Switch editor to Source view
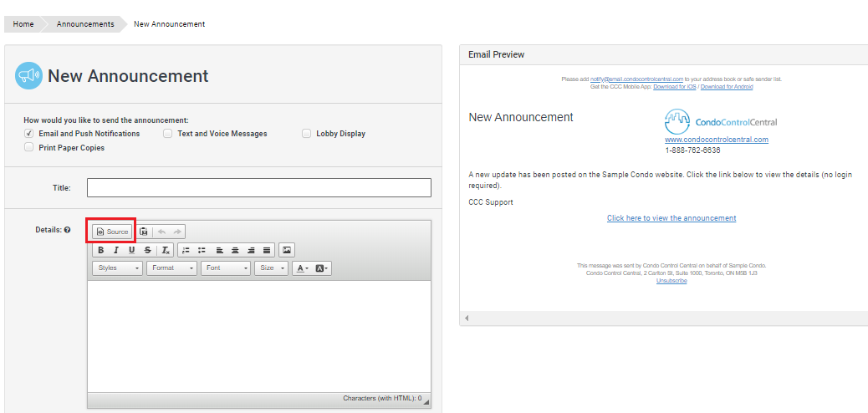This screenshot has width=868, height=413. pyautogui.click(x=112, y=232)
